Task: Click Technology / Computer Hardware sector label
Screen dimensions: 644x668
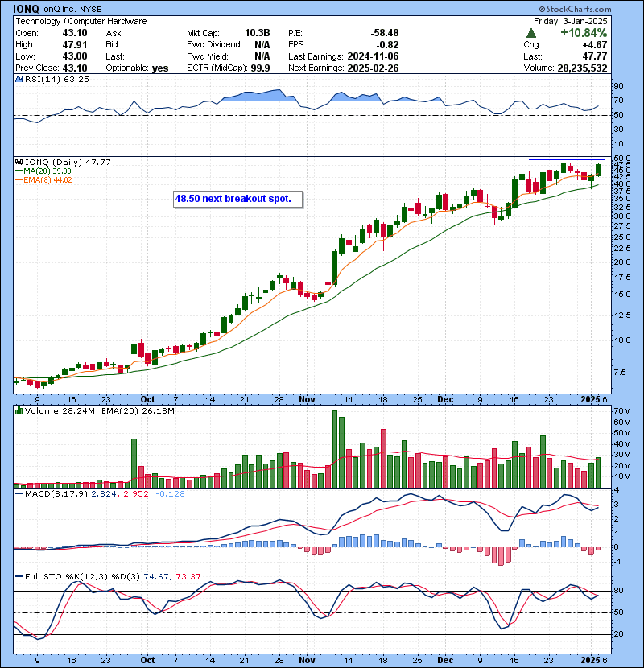Action: point(81,21)
